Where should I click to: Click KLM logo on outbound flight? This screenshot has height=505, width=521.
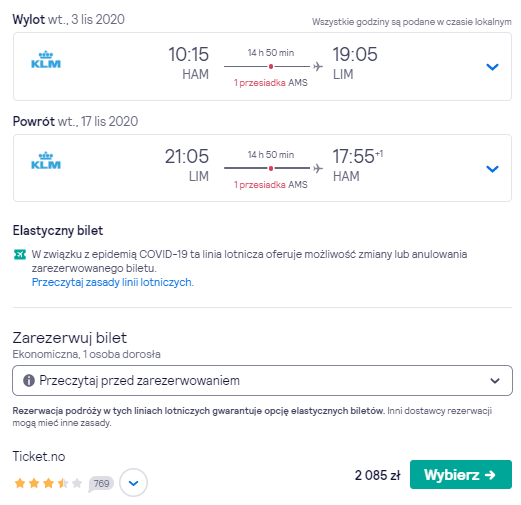[46, 60]
